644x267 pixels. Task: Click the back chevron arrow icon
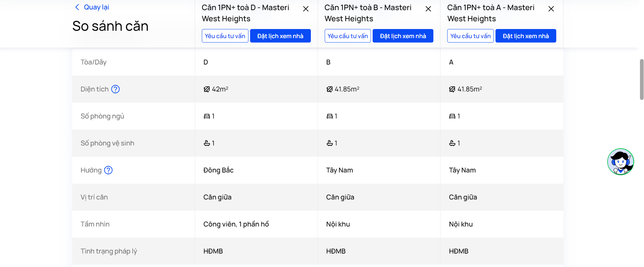tap(77, 7)
